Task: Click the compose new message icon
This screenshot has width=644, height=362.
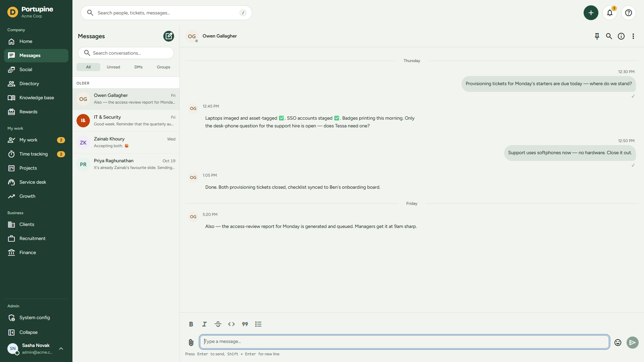Action: (x=169, y=36)
